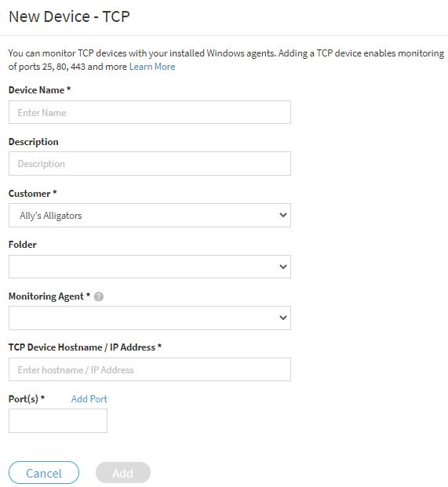This screenshot has width=448, height=487.
Task: Click the Folder dropdown chevron arrow
Action: click(x=282, y=267)
